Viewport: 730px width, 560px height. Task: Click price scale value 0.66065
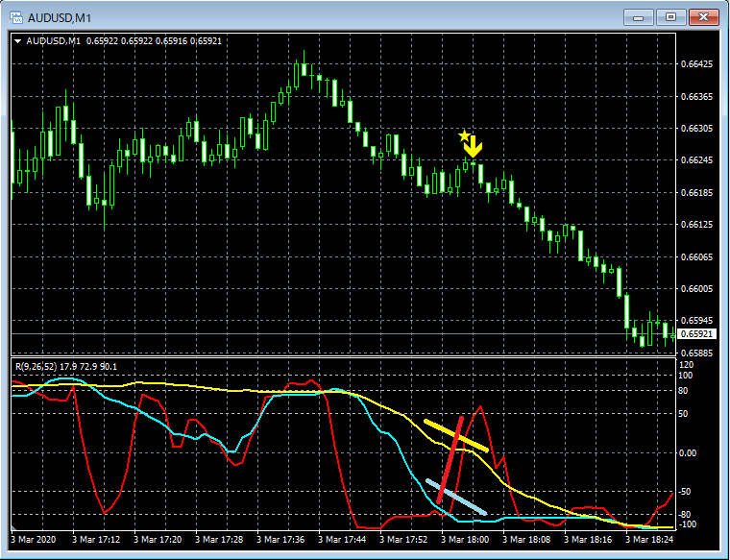tap(696, 256)
